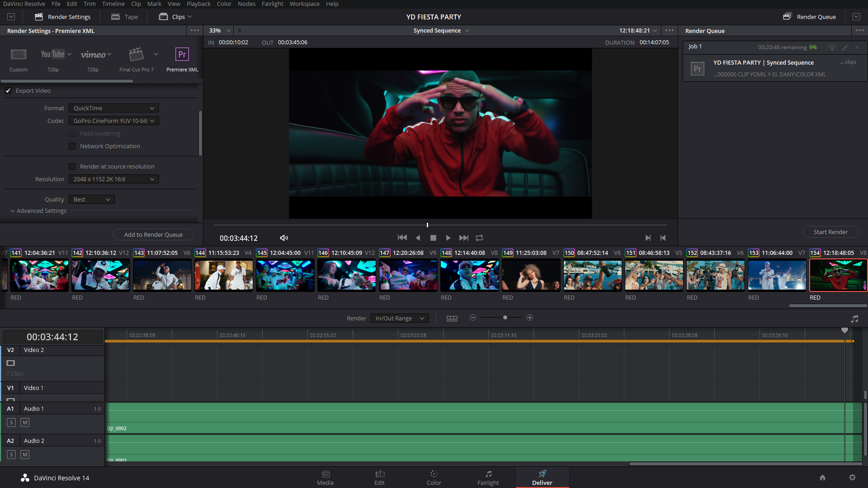Play the sequence in reverse
Screen dimensions: 868x488
pos(418,238)
